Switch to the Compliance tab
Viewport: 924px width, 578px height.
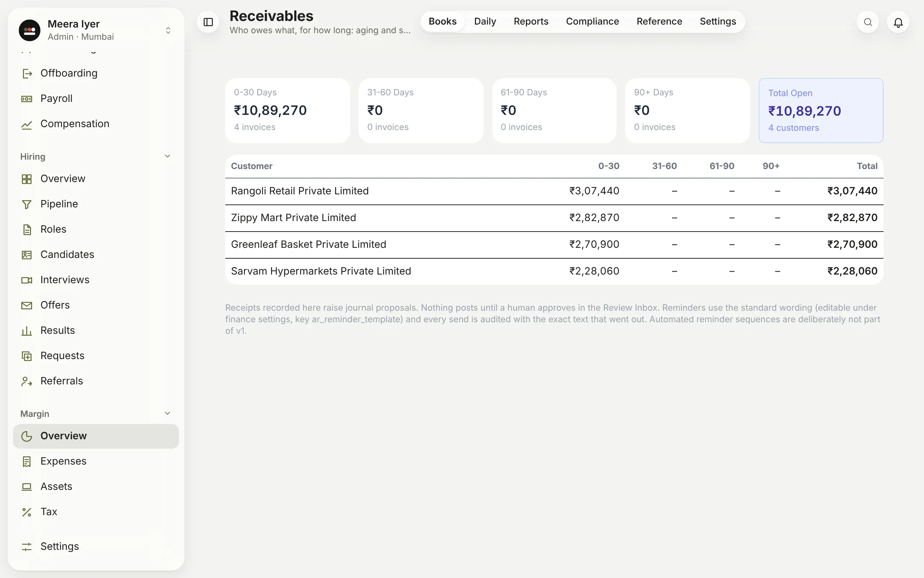592,21
